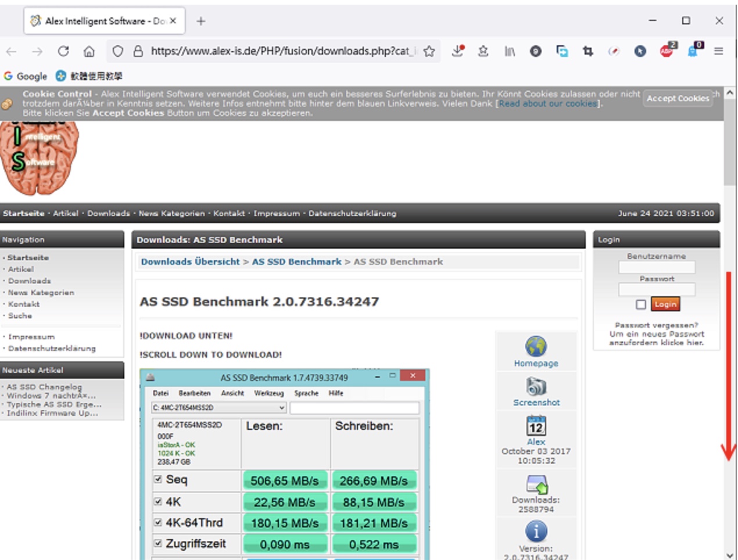The width and height of the screenshot is (738, 560).
Task: Close the Alex Intelligent Software tab
Action: tap(173, 21)
